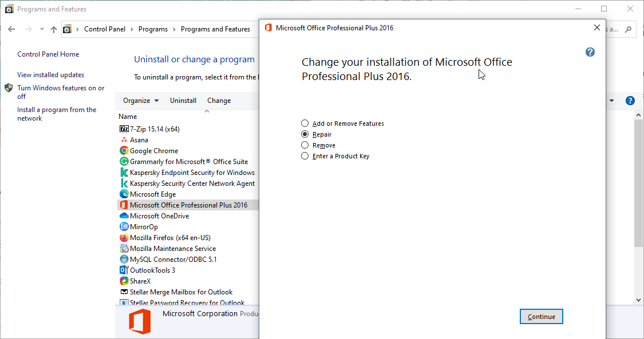The height and width of the screenshot is (339, 644).
Task: Select ShareX row text
Action: (x=140, y=281)
